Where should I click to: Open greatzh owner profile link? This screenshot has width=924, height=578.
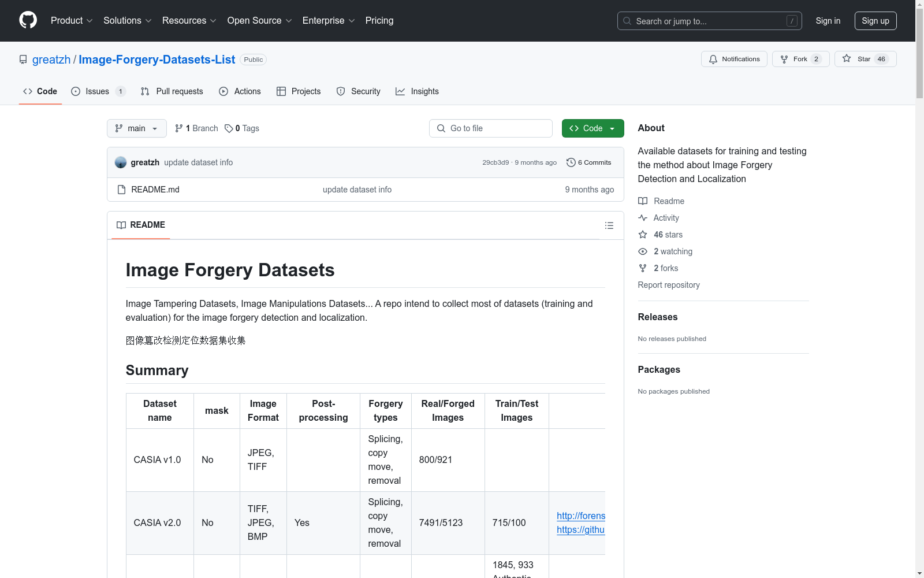(x=51, y=60)
